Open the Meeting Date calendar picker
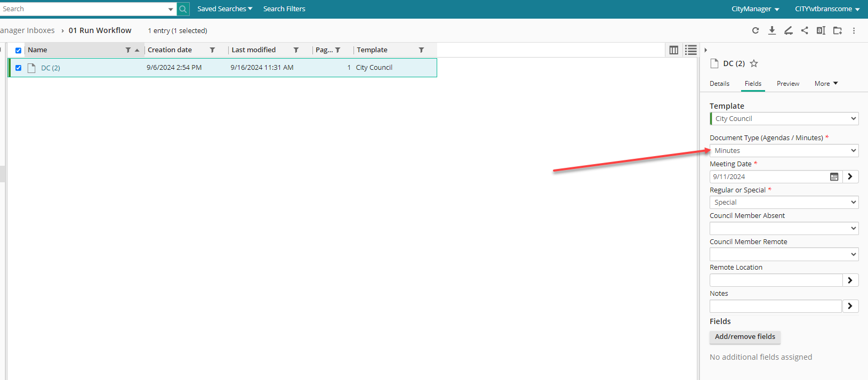 click(x=834, y=177)
